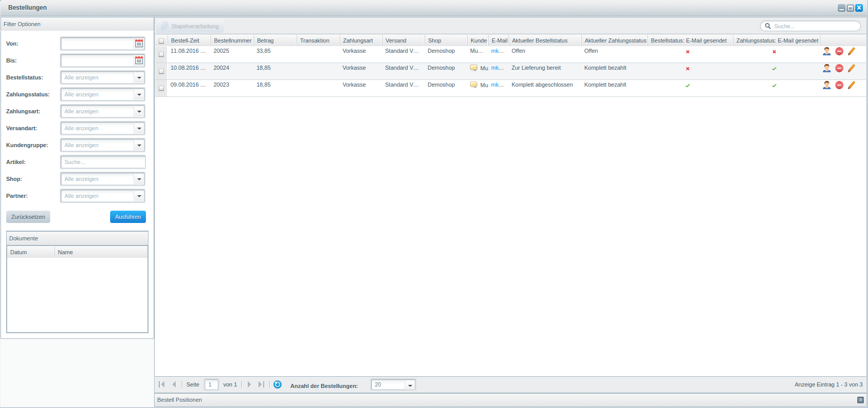Image resolution: width=868 pixels, height=408 pixels.
Task: Sort by Bestellnummer column header
Action: coord(232,40)
